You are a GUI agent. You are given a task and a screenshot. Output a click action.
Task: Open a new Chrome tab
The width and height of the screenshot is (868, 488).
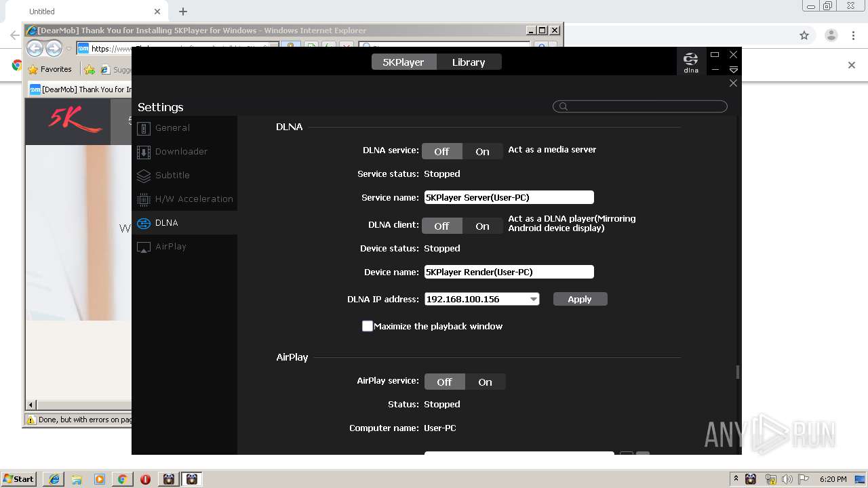coord(183,12)
